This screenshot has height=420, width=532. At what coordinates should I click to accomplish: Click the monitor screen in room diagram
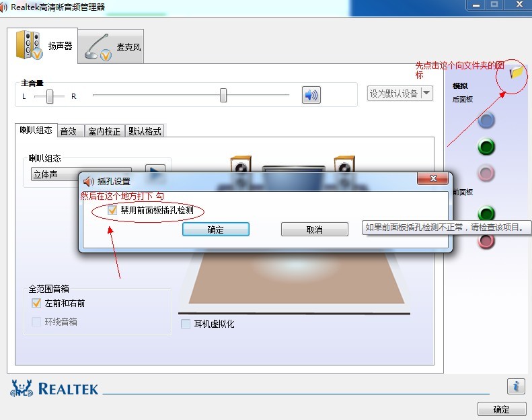click(x=293, y=178)
